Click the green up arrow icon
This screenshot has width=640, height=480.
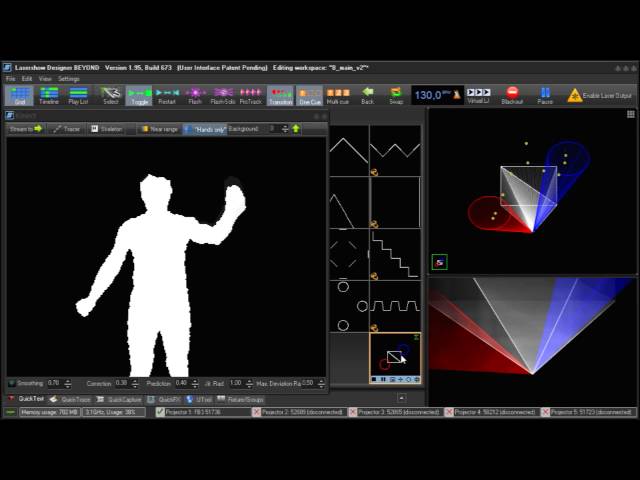[296, 129]
